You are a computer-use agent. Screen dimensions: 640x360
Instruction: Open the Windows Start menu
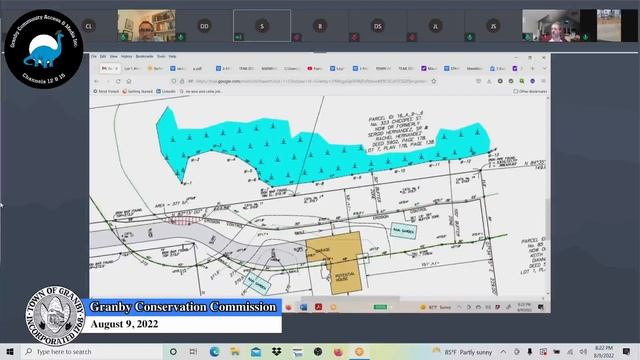click(10, 351)
